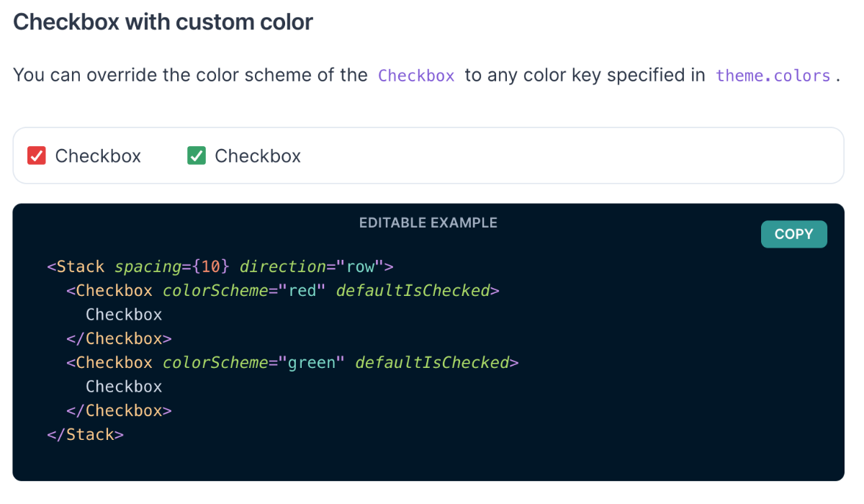Screen dimensions: 864x504
Task: Click the empty area below code in editor
Action: pyautogui.click(x=428, y=462)
